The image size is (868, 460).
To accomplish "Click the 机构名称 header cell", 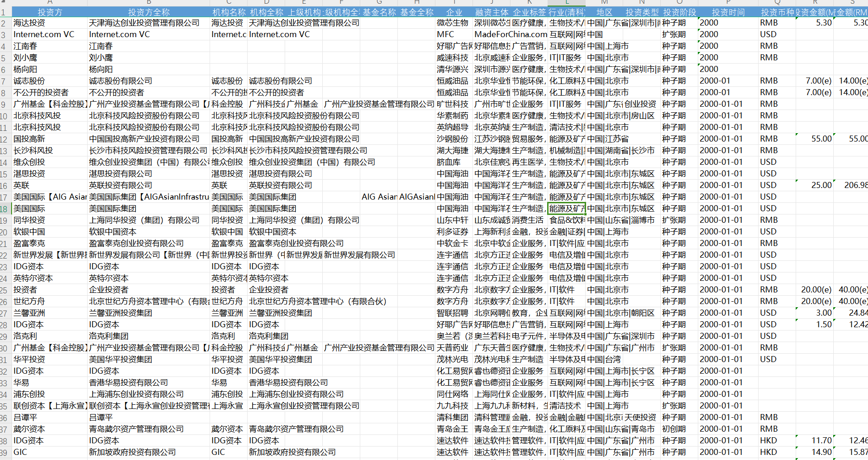I will pos(229,12).
